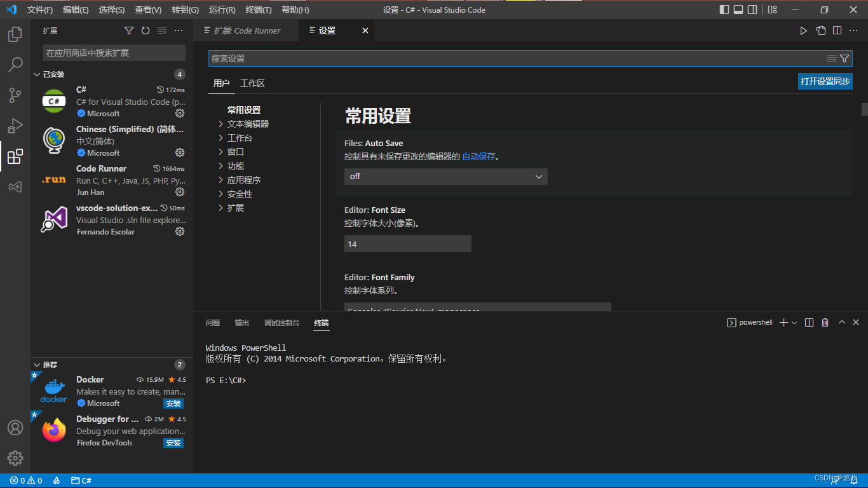Open the Files: Auto Save dropdown
Screen dimensions: 868x488
tap(446, 177)
